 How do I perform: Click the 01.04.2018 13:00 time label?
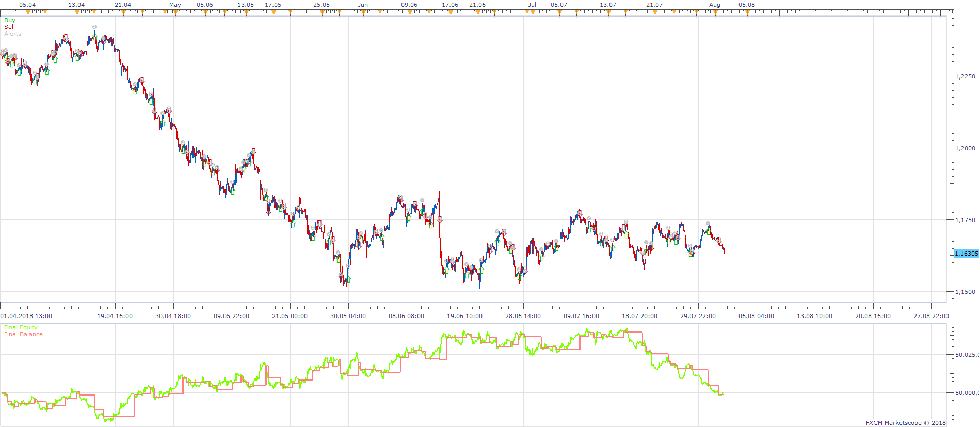(26, 316)
